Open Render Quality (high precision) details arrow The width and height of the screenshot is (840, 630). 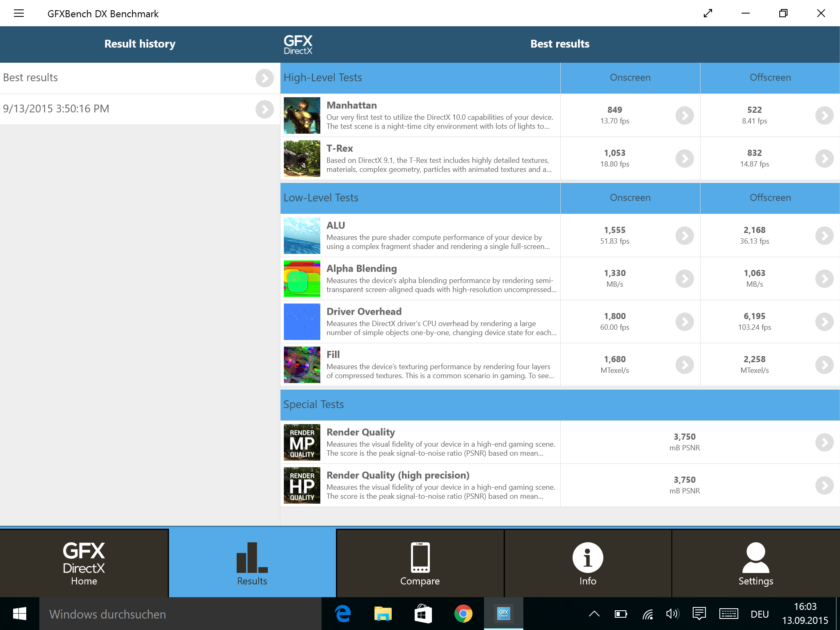pyautogui.click(x=824, y=485)
